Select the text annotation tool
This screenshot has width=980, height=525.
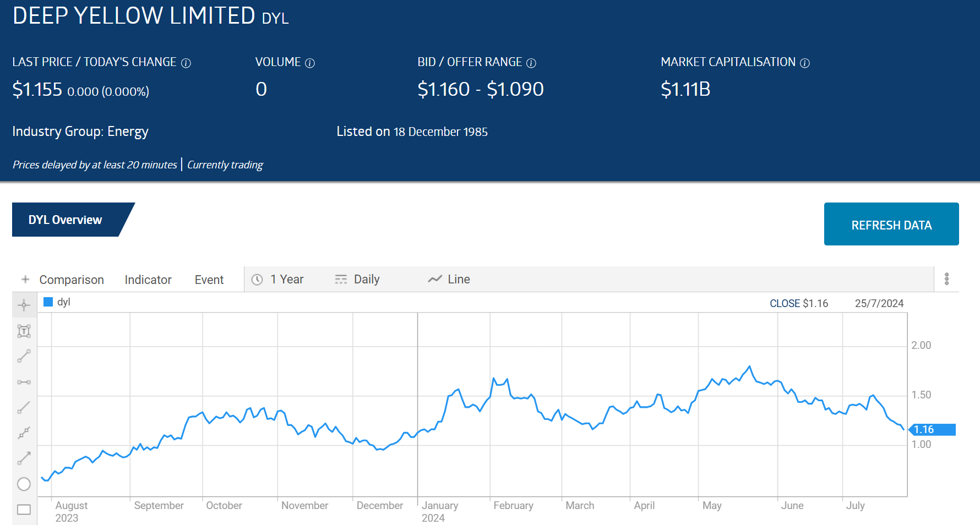coord(24,331)
